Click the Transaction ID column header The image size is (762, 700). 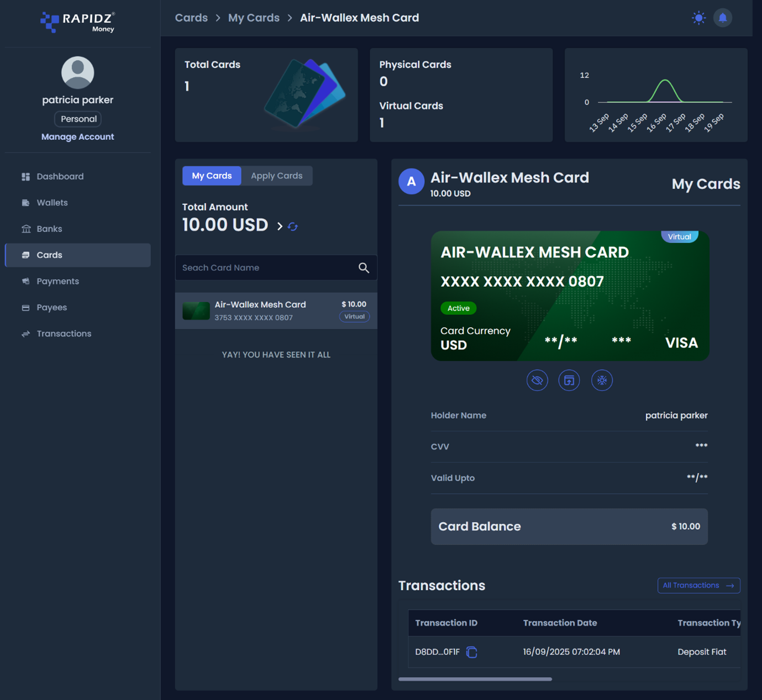446,623
